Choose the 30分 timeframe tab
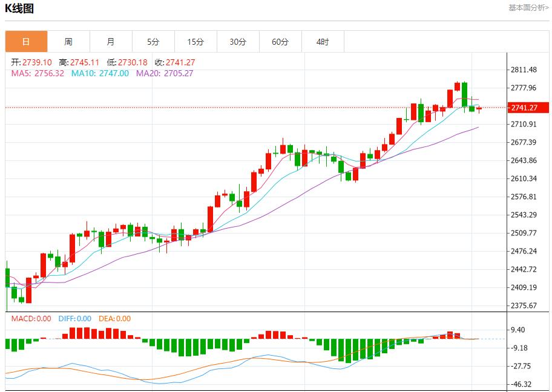The width and height of the screenshot is (552, 392). (x=238, y=42)
